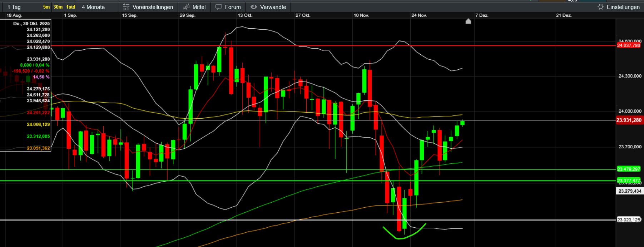This screenshot has width=644, height=247.
Task: Click the 24.300,000 axis label
Action: pos(630,76)
